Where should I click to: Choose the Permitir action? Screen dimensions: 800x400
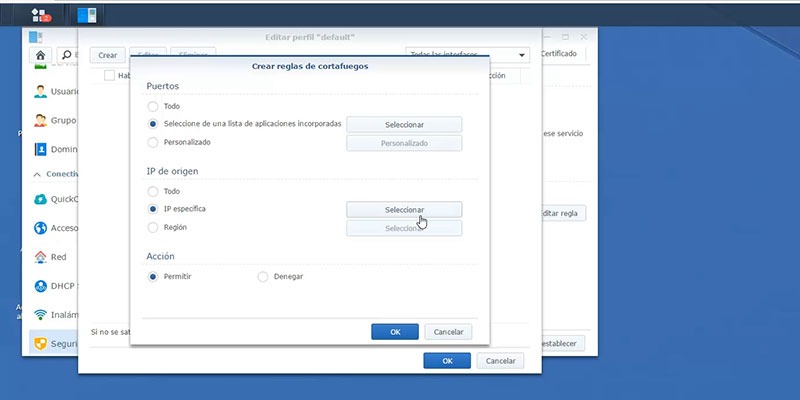coord(153,277)
